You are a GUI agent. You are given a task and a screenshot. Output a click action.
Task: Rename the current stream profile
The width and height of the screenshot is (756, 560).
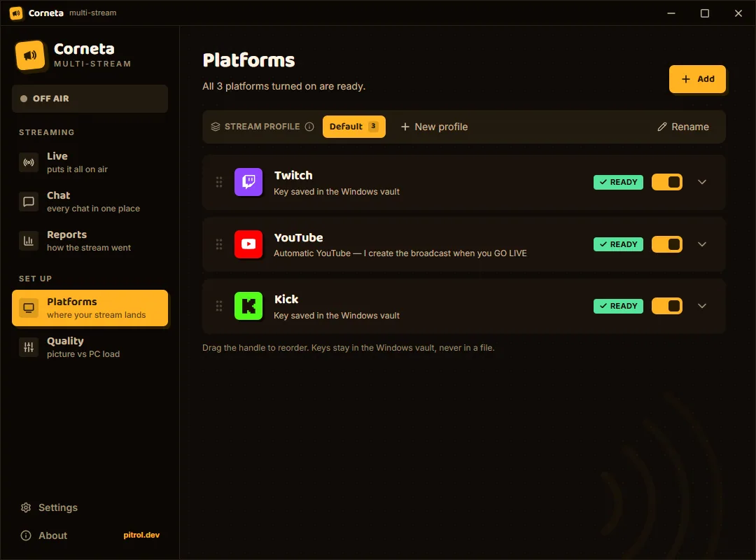coord(682,127)
